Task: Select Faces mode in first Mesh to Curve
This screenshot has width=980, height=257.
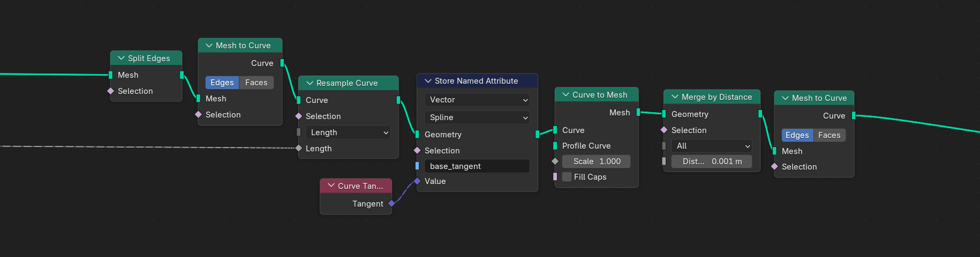Action: pos(256,83)
